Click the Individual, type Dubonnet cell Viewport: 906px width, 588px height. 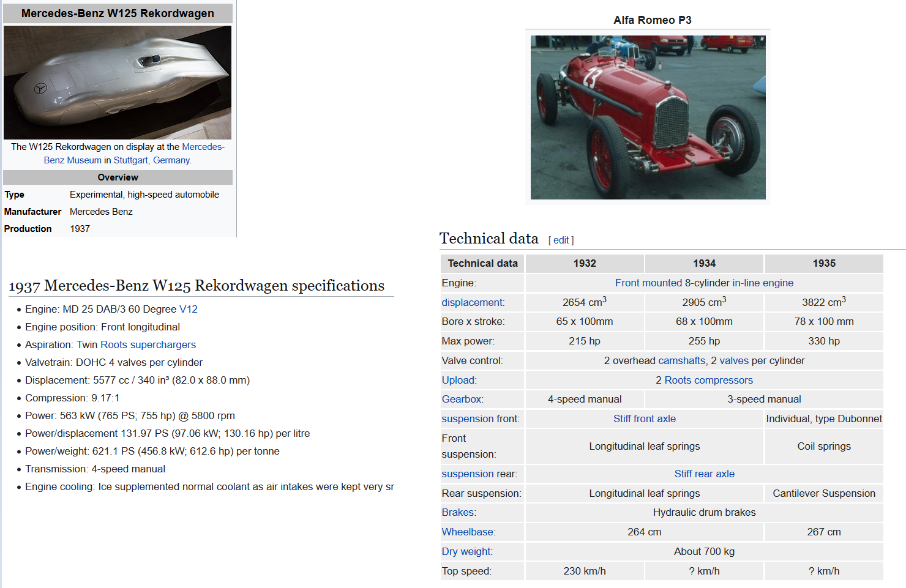pos(824,419)
